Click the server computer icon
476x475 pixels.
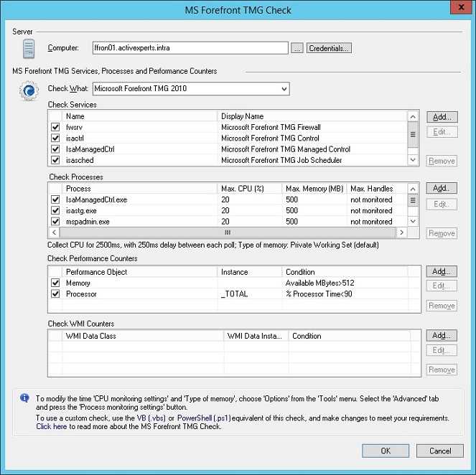(x=29, y=49)
